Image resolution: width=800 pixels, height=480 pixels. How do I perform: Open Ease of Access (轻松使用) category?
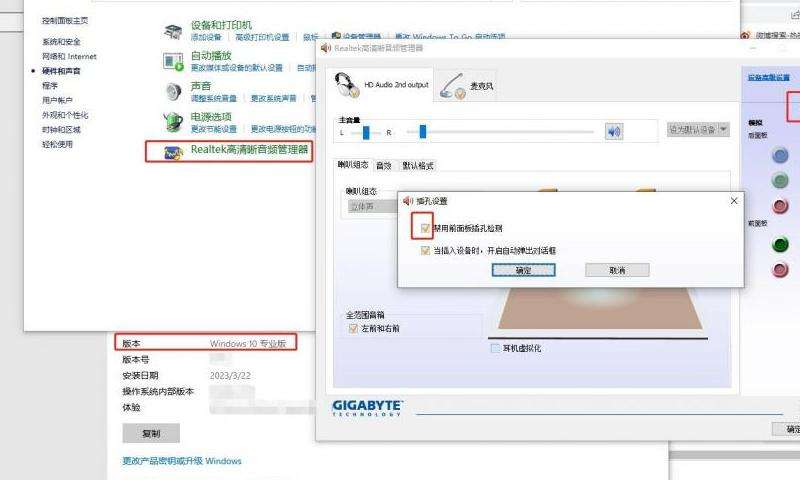(57, 144)
